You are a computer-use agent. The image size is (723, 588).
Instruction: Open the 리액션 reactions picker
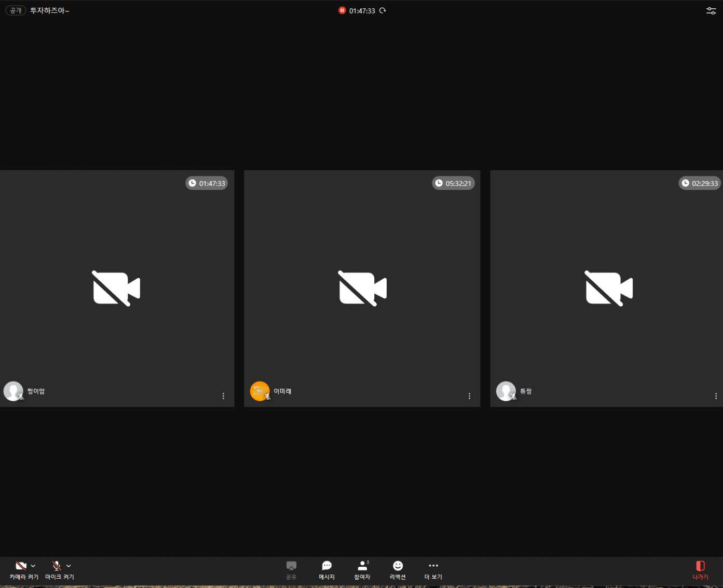point(398,569)
